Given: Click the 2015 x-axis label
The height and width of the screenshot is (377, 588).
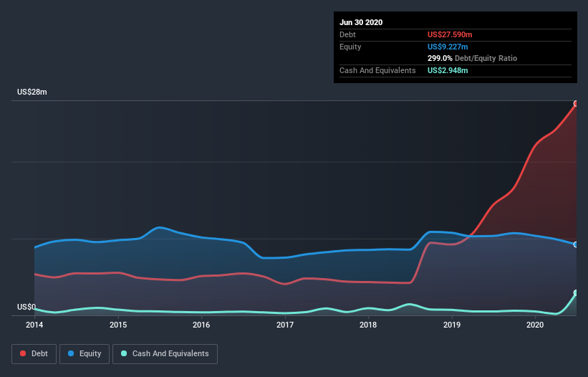Looking at the screenshot, I should [x=118, y=325].
